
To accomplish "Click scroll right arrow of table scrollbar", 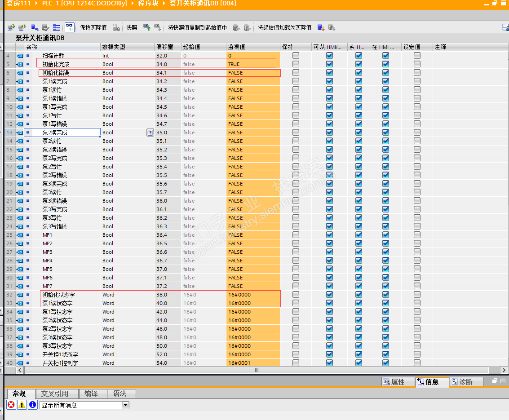I will point(504,370).
